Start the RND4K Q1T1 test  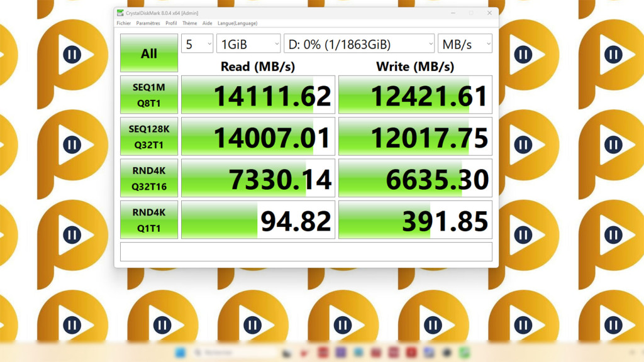tap(148, 220)
